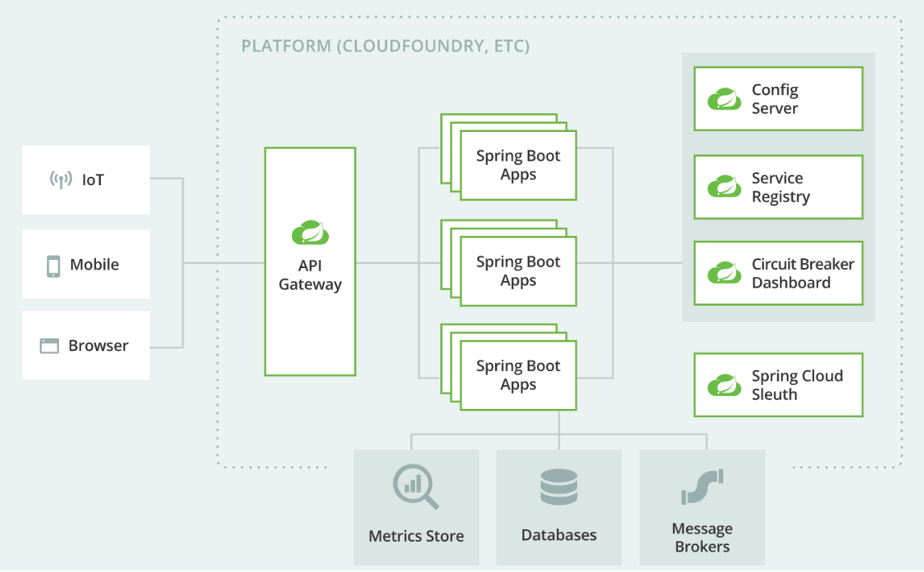
Task: Select the Mobile client box
Action: tap(86, 265)
